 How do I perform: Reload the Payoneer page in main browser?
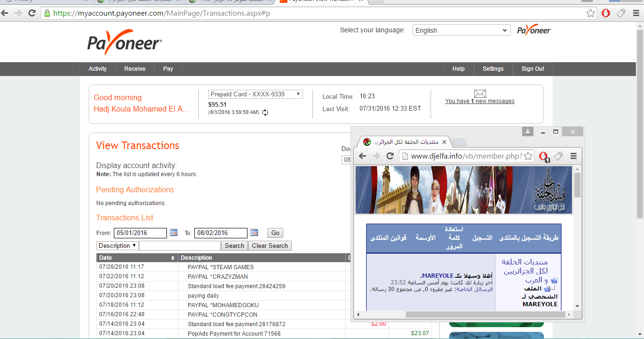click(x=32, y=13)
